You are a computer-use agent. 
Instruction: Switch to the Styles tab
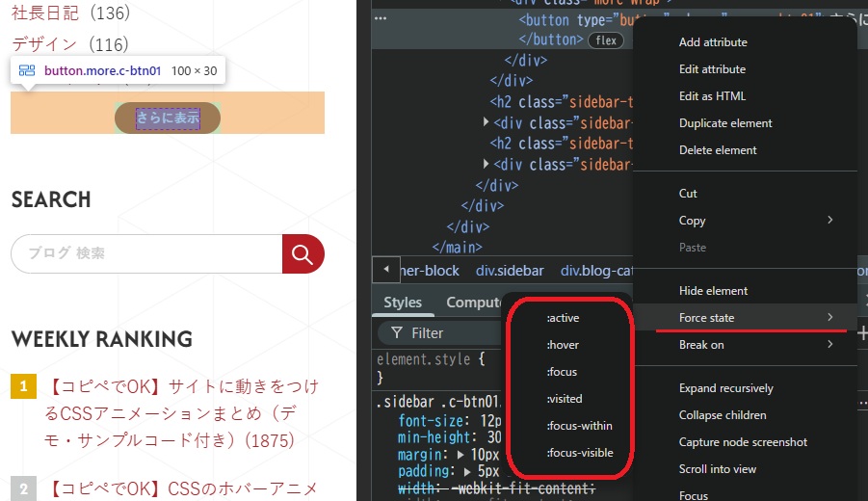(x=403, y=303)
